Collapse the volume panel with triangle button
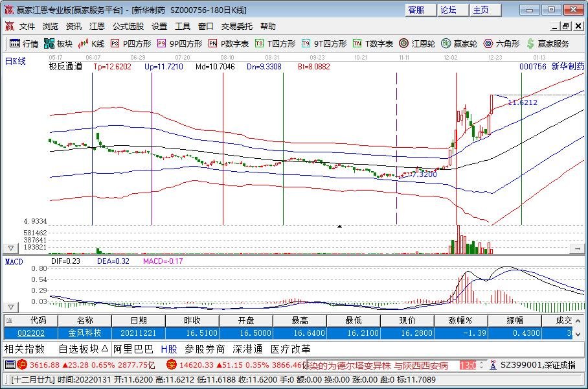The height and width of the screenshot is (389, 588). click(x=11, y=248)
